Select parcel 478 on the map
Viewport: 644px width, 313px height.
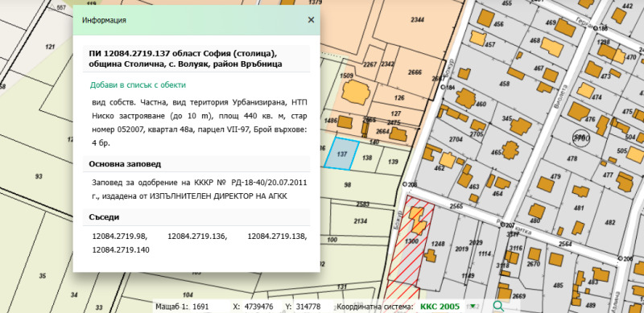click(572, 159)
